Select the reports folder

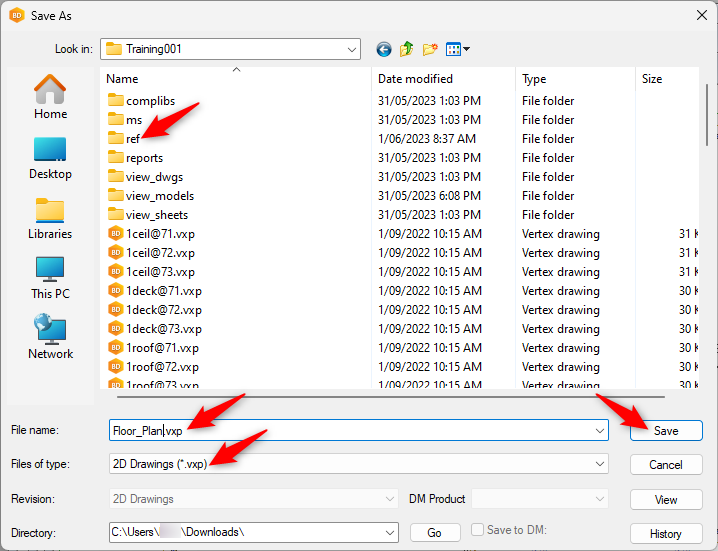coord(135,158)
